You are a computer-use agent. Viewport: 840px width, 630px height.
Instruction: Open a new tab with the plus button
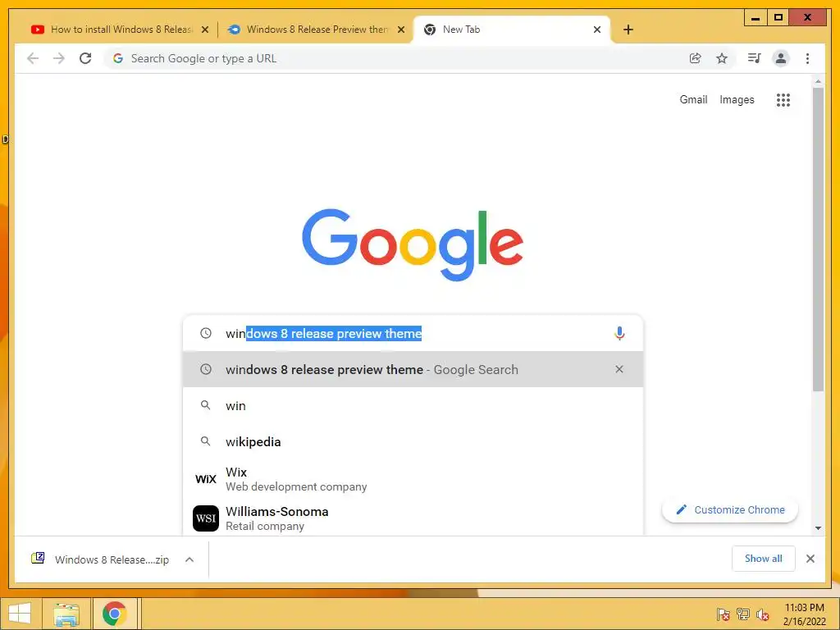(628, 30)
